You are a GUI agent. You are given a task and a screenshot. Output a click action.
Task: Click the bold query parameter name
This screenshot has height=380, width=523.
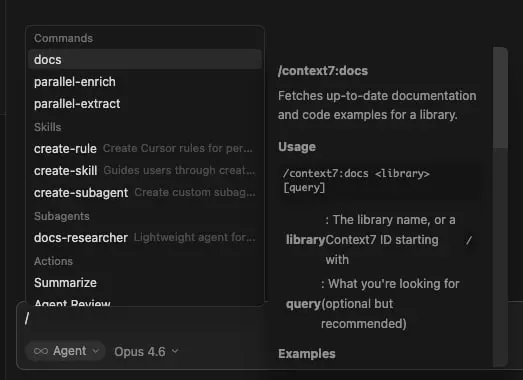[x=303, y=304]
